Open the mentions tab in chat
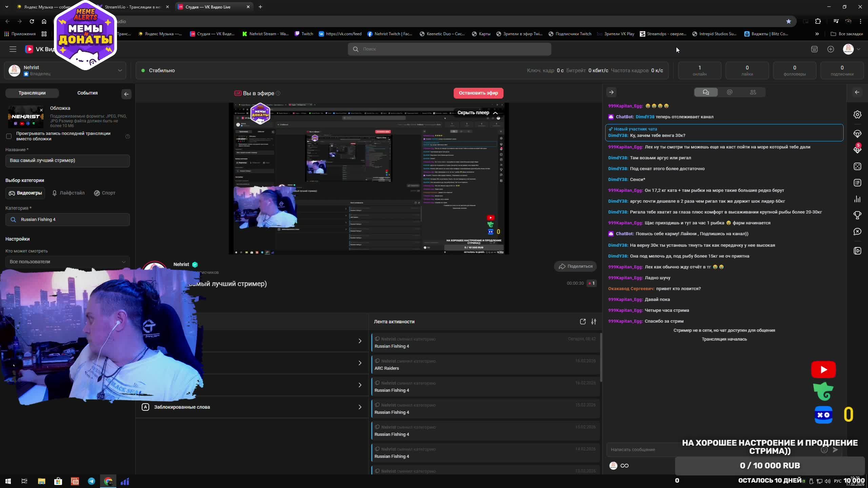868x488 pixels. pos(730,92)
